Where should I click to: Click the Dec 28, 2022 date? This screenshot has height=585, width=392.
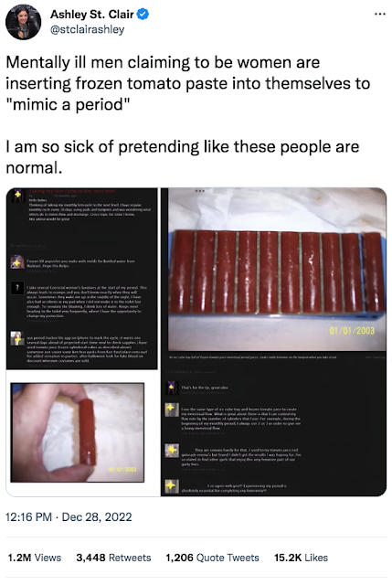coord(97,517)
